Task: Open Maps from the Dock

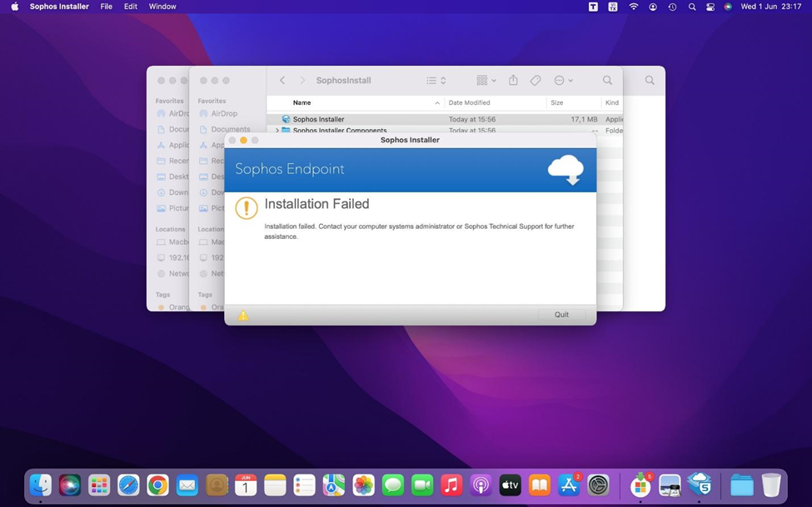Action: (334, 485)
